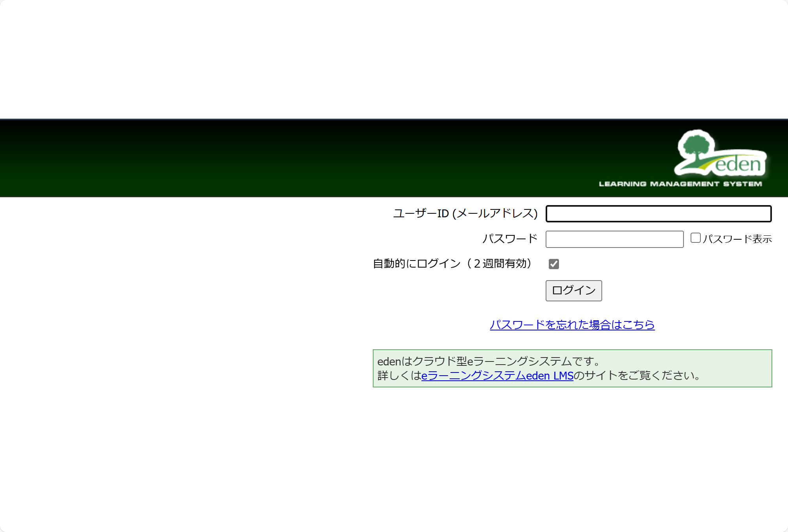Open the eラーニングシステムeden LMS link
The image size is (788, 532).
[x=497, y=376]
